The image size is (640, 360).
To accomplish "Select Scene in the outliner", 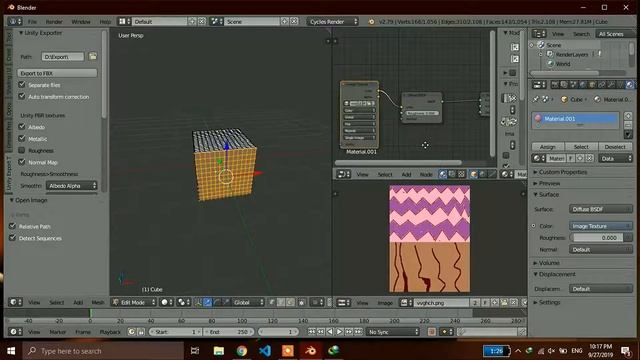I will point(554,45).
